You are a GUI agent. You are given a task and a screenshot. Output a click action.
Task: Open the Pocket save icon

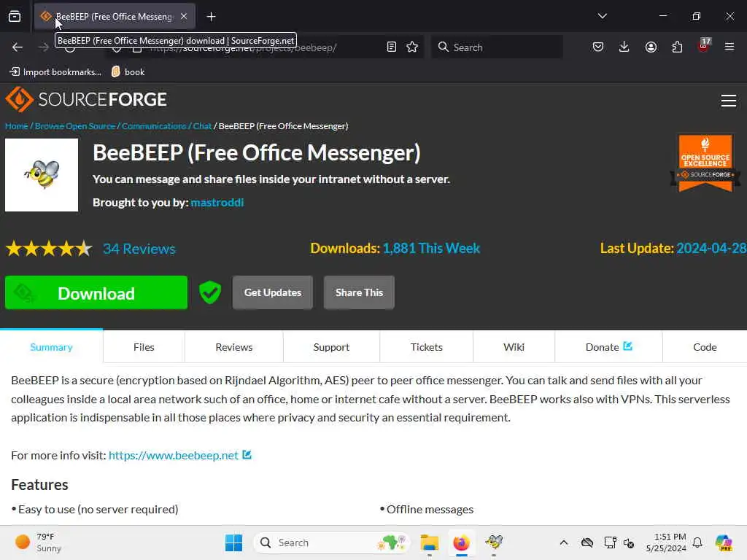pos(598,47)
